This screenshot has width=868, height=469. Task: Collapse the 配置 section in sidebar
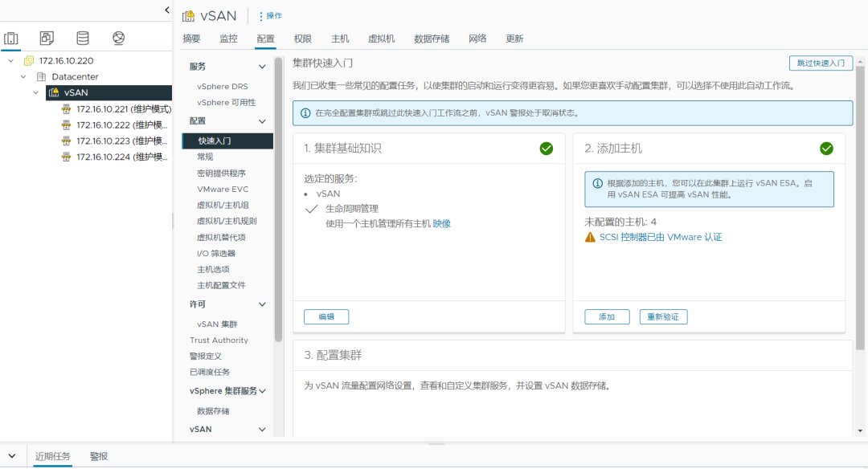pos(262,122)
